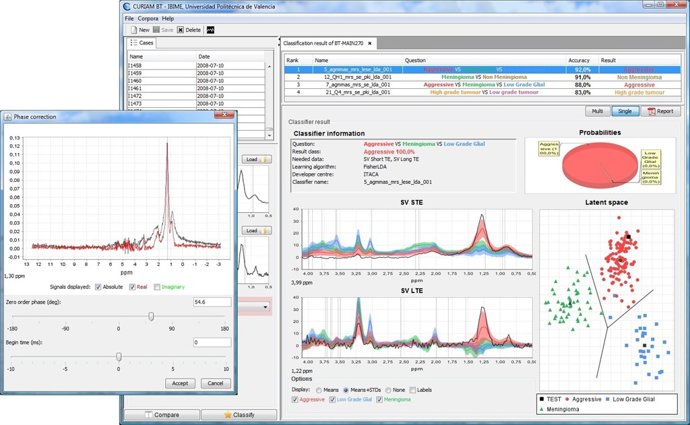The image size is (690, 425).
Task: Click the Compare button
Action: tap(158, 414)
